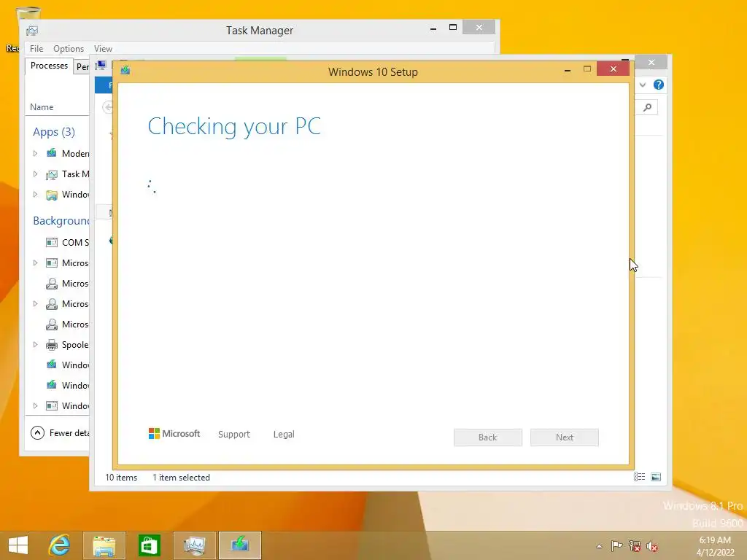Image resolution: width=747 pixels, height=560 pixels.
Task: Click the search magnifier in File Explorer
Action: (648, 108)
